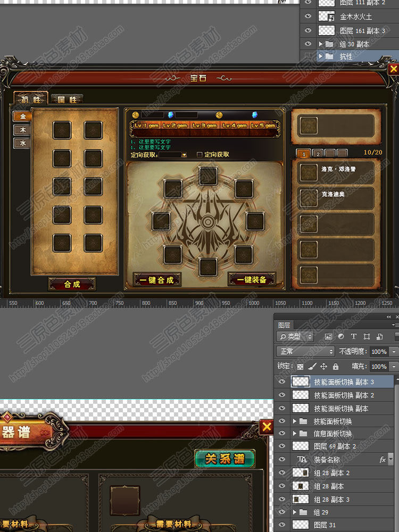Lock all padlock icon
The height and width of the screenshot is (532, 399).
tap(336, 367)
